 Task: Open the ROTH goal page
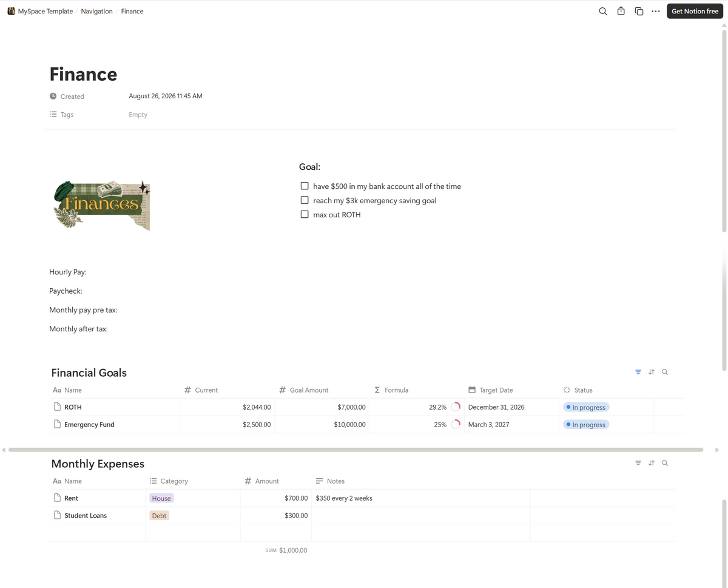click(x=73, y=407)
